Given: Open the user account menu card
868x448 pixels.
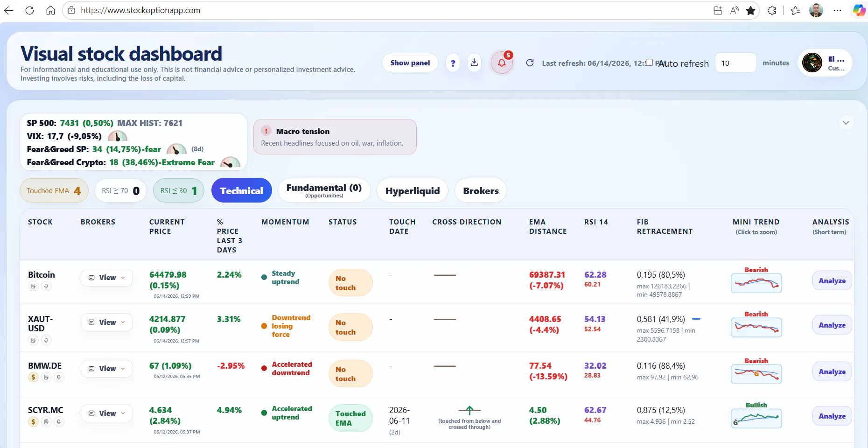Looking at the screenshot, I should coord(825,63).
